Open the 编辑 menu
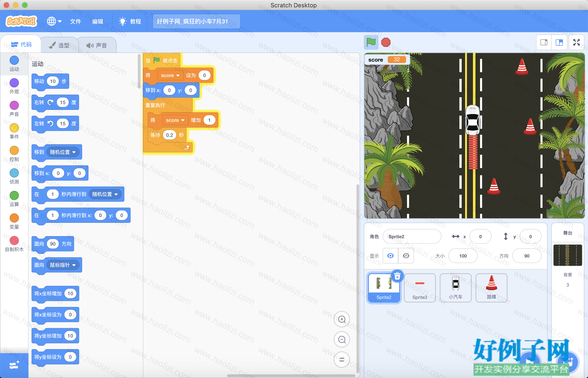 pos(97,21)
